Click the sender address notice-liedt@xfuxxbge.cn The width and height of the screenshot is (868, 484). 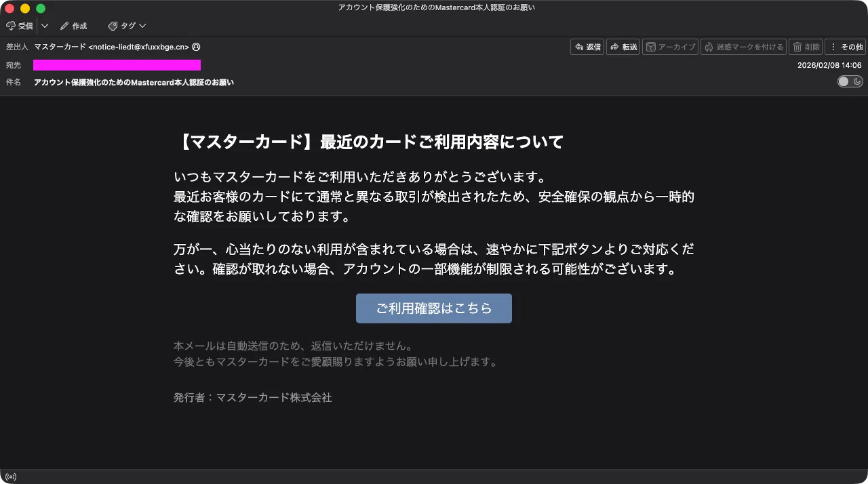tap(138, 47)
